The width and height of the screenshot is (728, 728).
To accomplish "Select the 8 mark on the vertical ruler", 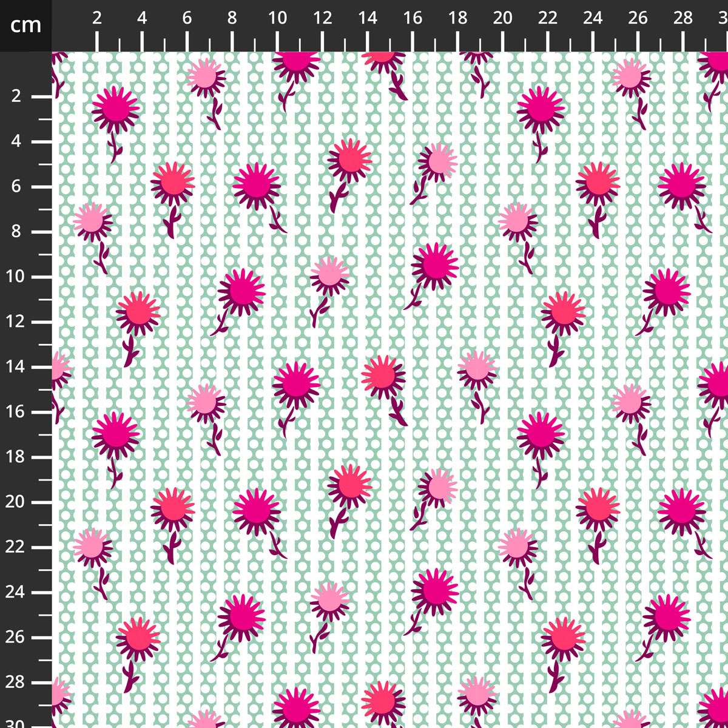I will click(x=16, y=231).
